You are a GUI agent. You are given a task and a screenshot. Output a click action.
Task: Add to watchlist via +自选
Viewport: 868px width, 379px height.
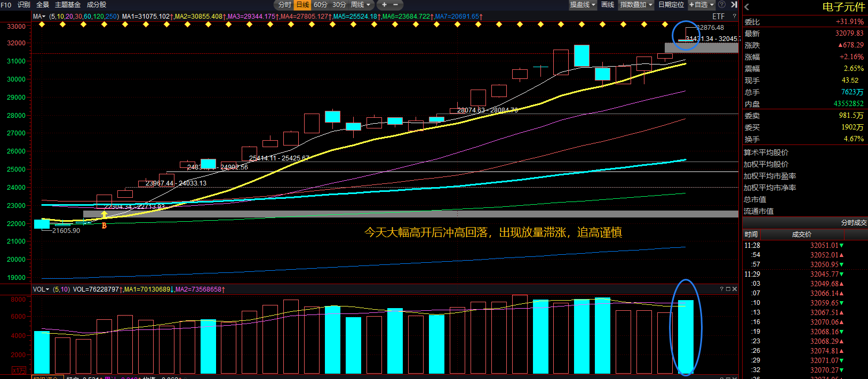coord(698,5)
